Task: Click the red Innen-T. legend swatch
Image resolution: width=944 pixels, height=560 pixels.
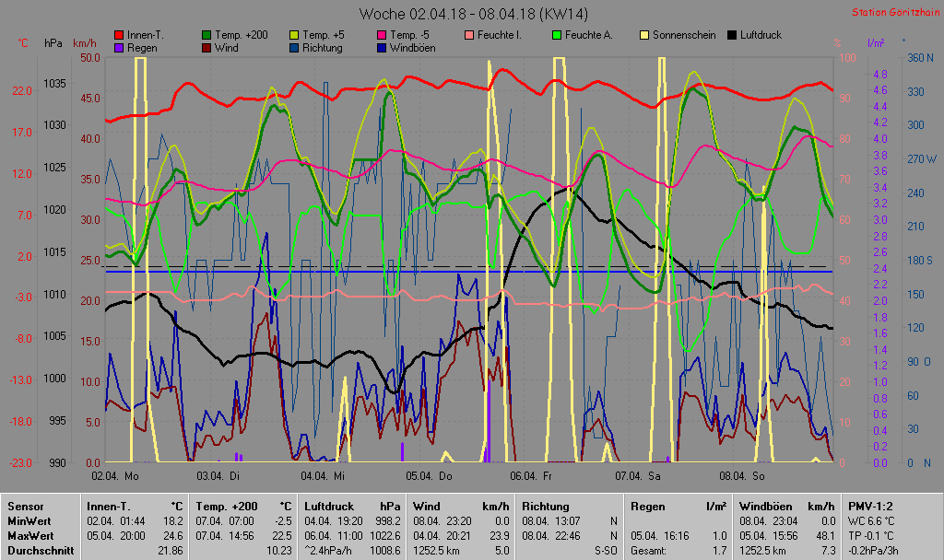Action: [x=117, y=35]
